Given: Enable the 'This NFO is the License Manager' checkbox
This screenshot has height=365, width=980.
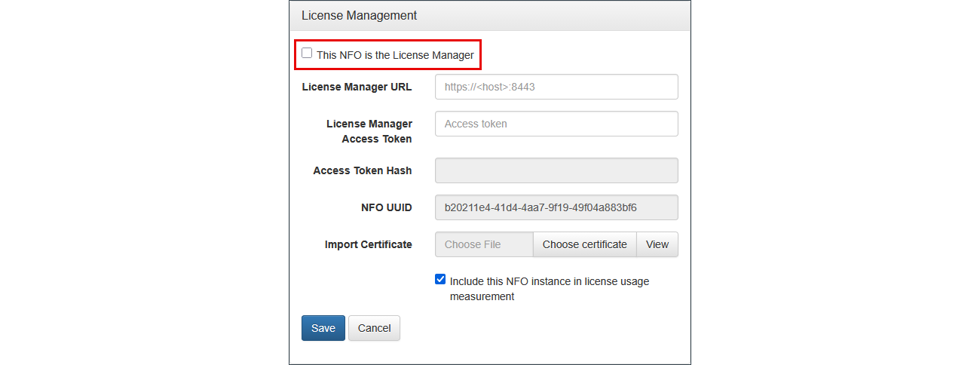Looking at the screenshot, I should [x=307, y=54].
